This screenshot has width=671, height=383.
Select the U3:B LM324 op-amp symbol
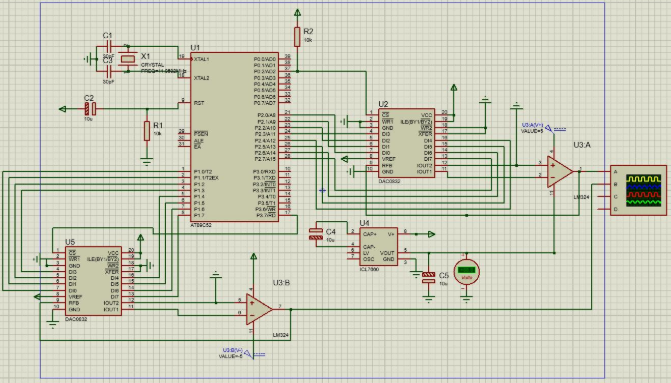coord(259,309)
